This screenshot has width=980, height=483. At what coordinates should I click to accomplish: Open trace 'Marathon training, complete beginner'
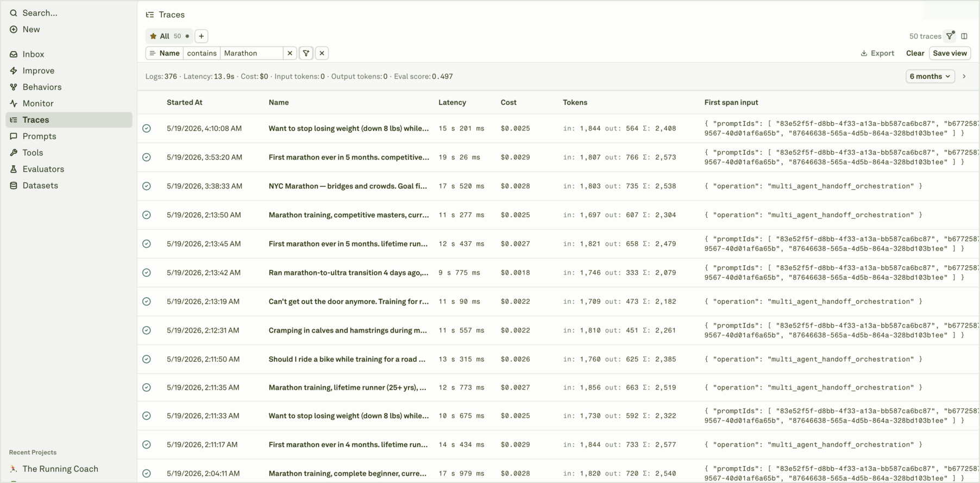click(348, 474)
